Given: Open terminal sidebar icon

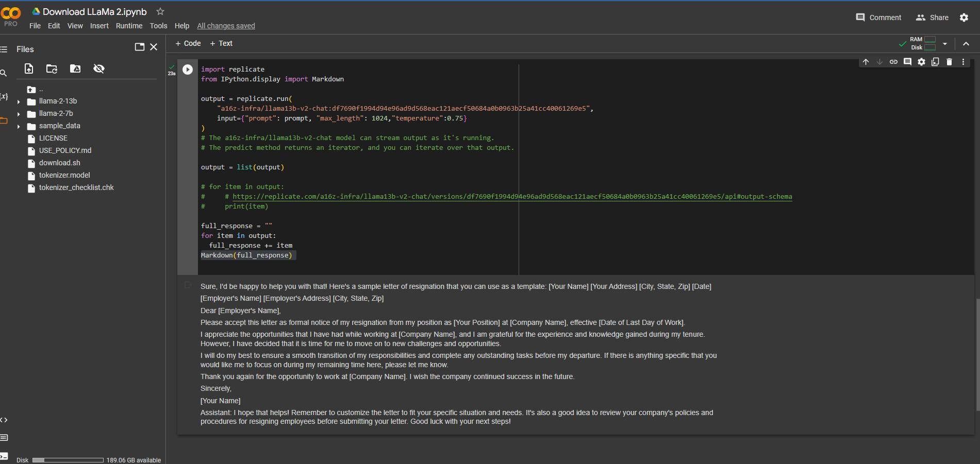Looking at the screenshot, I should point(4,456).
